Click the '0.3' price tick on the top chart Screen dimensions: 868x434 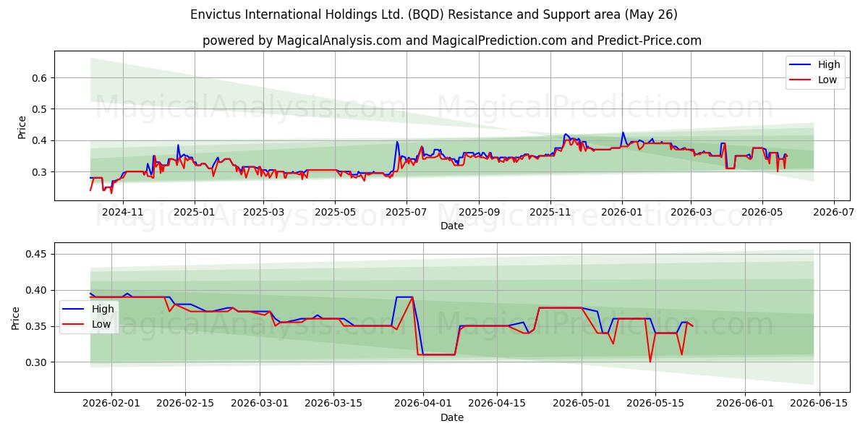coord(41,172)
